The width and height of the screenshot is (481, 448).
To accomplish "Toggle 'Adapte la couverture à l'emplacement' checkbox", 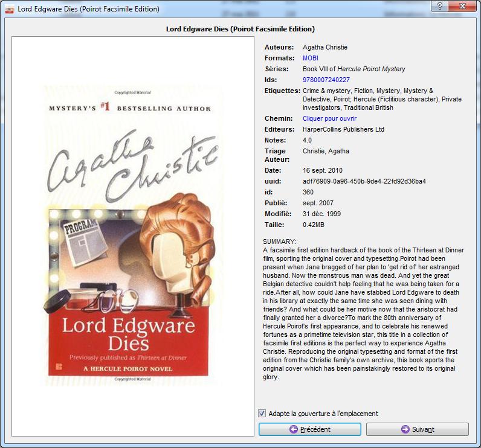I will (x=262, y=414).
